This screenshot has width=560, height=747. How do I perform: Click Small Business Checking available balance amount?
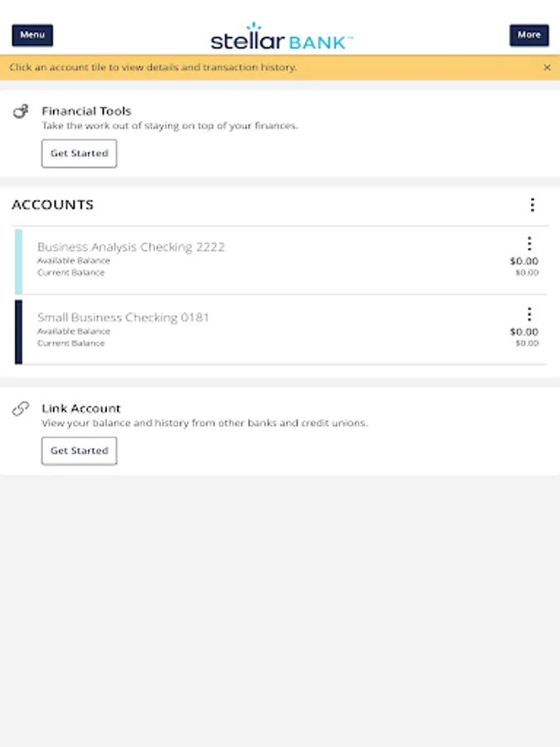(x=523, y=331)
